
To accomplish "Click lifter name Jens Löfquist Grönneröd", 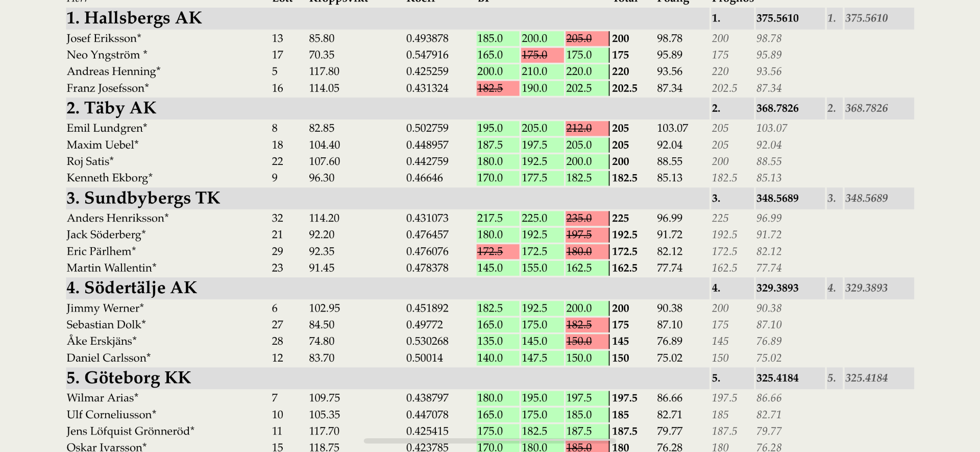I will click(130, 431).
